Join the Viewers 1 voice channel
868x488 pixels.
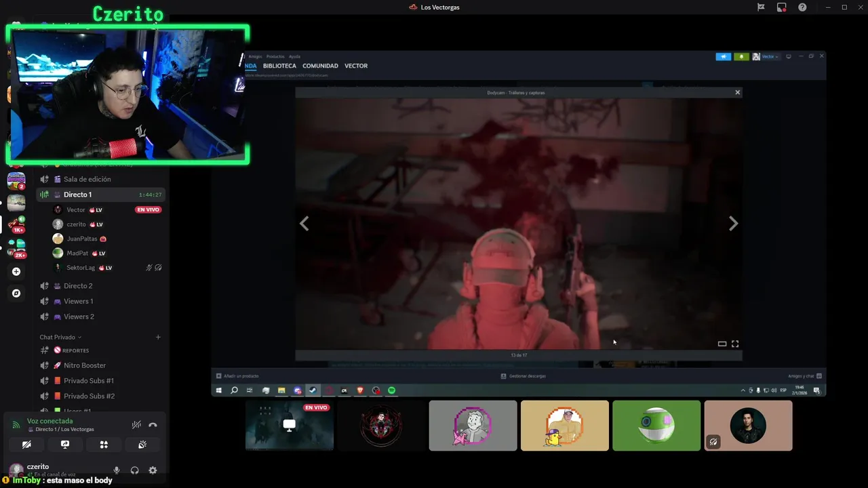point(100,301)
